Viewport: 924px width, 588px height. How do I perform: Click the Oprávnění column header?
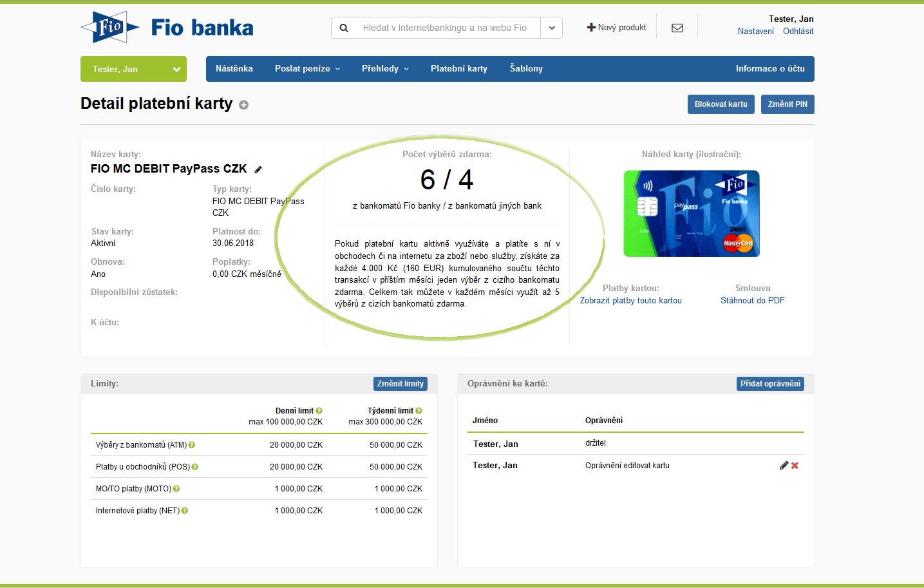(x=604, y=421)
